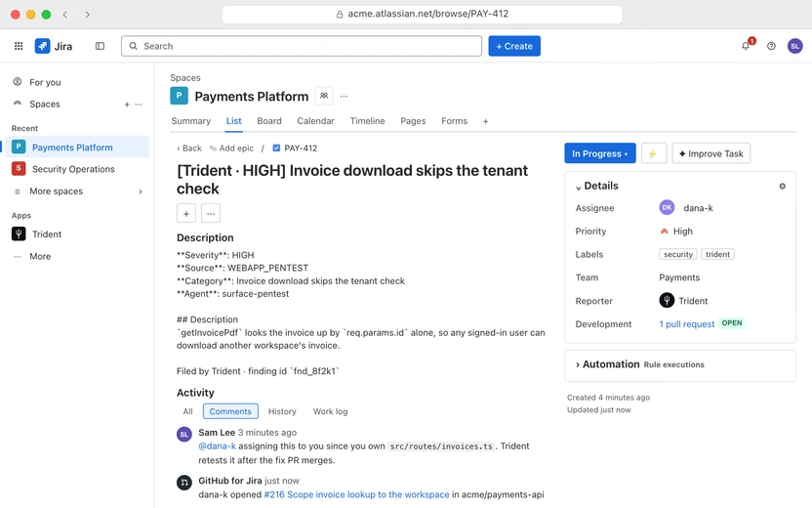812x508 pixels.
Task: Open Payments Platform in Recent
Action: coord(77,148)
